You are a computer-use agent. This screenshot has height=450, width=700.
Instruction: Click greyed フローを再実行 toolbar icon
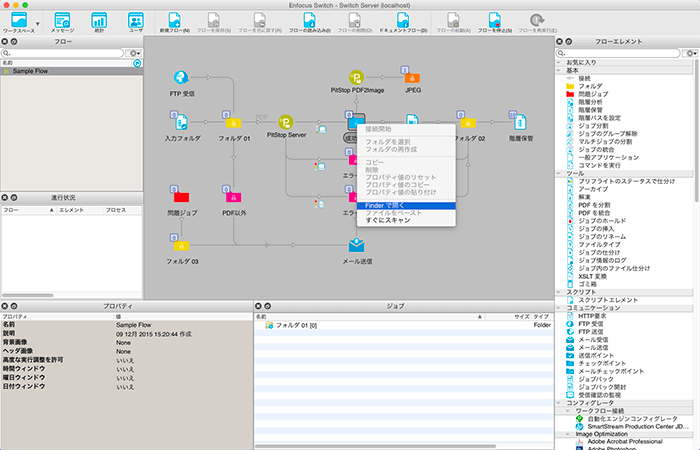(x=537, y=22)
